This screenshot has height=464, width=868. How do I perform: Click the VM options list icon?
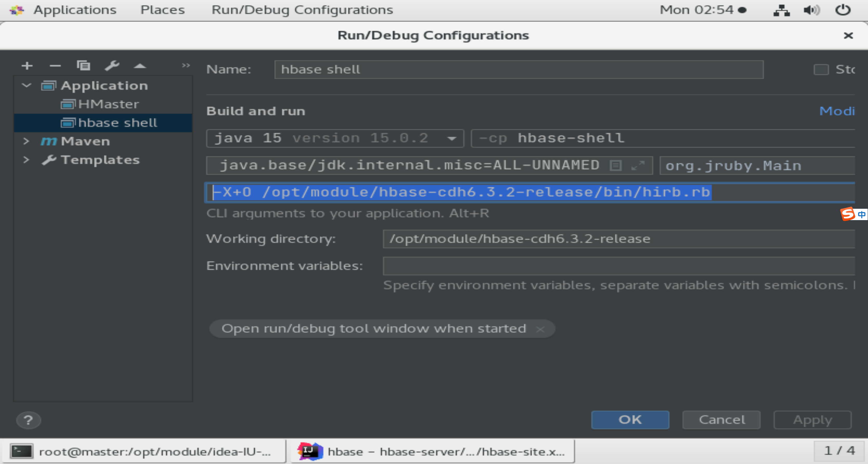(615, 165)
